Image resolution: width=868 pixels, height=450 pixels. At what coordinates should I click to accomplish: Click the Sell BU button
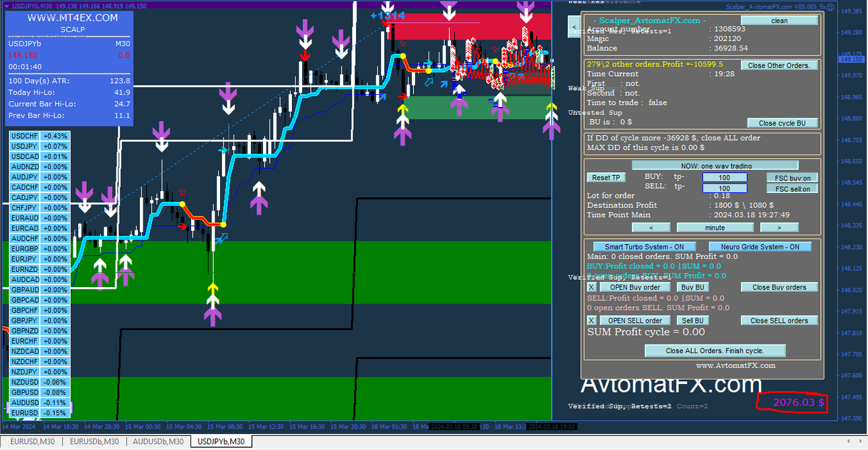(x=692, y=321)
